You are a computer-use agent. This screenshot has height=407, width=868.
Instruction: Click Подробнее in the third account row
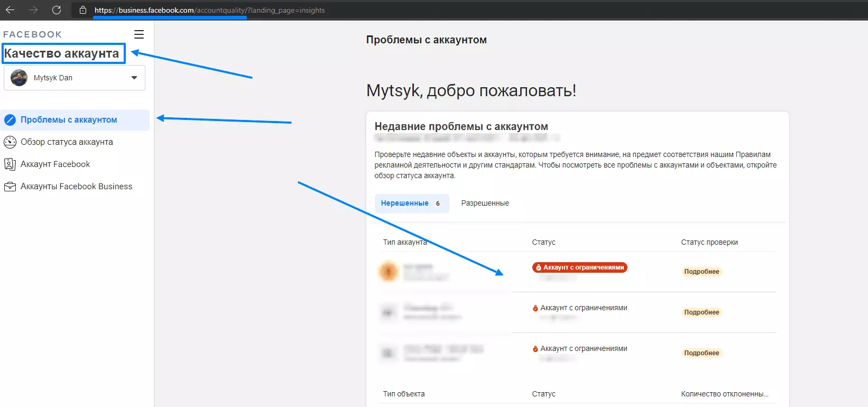tap(701, 353)
